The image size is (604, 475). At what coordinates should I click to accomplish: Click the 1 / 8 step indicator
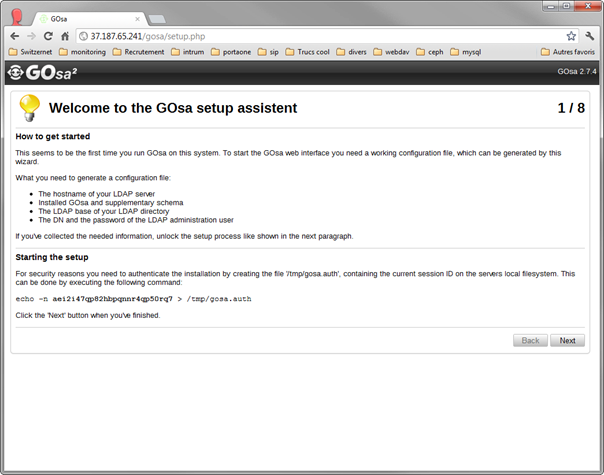pyautogui.click(x=571, y=108)
